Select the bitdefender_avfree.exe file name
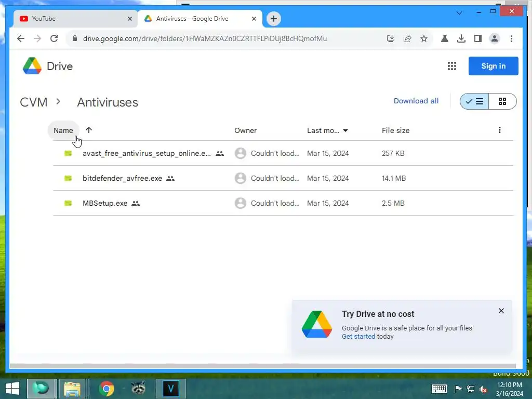Image resolution: width=532 pixels, height=399 pixels. click(122, 178)
